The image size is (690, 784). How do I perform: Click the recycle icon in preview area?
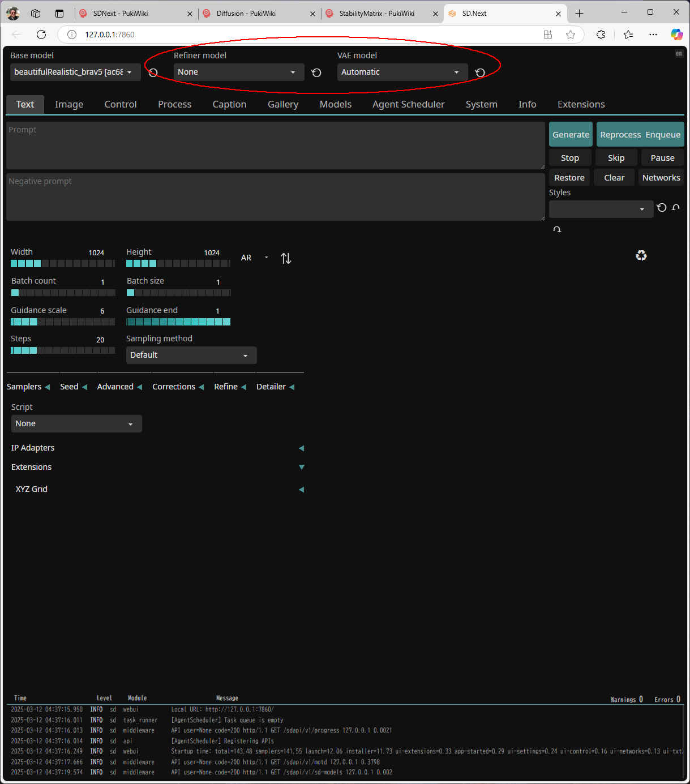click(x=641, y=255)
